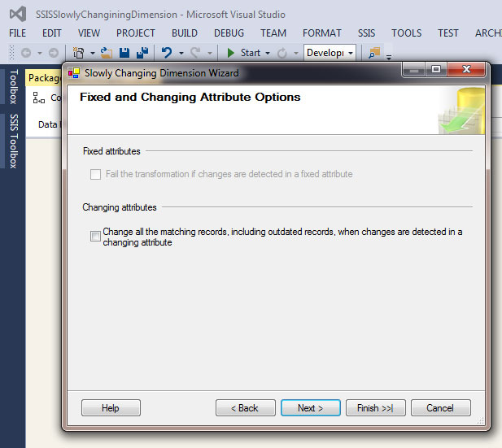Image resolution: width=502 pixels, height=448 pixels.
Task: Open the TOOLS menu
Action: (407, 33)
